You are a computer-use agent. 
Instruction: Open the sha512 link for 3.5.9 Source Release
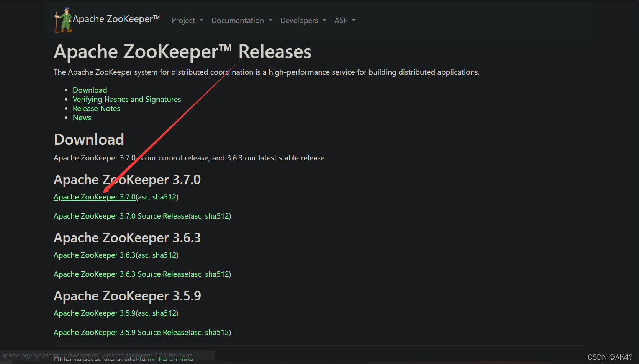pyautogui.click(x=217, y=332)
